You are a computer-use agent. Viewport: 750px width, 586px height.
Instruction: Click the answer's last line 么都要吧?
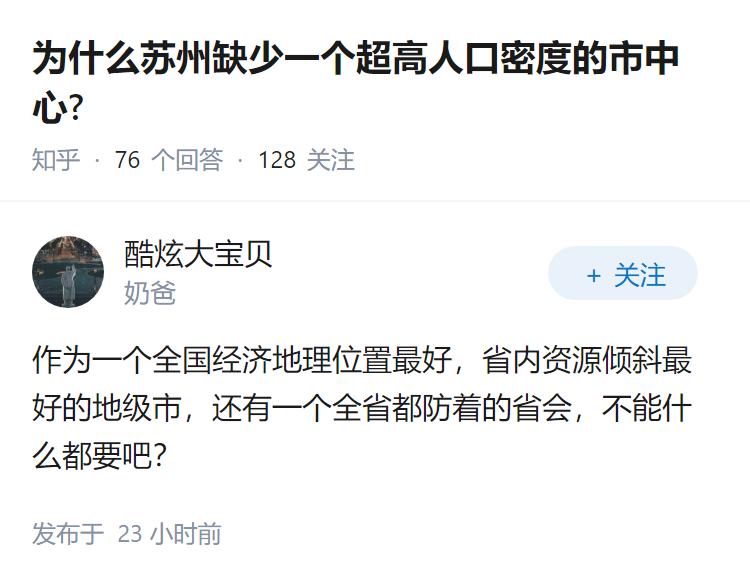(99, 457)
